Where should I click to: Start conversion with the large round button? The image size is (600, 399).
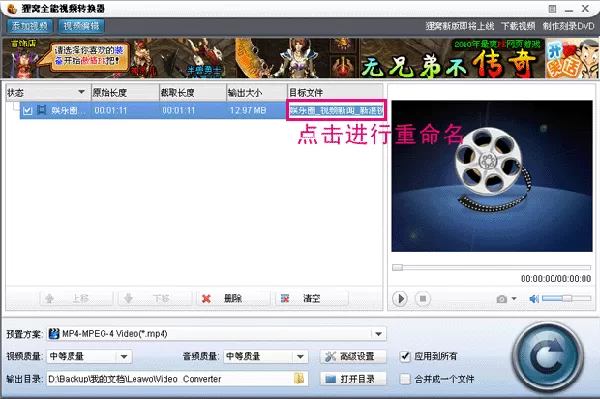pyautogui.click(x=548, y=357)
